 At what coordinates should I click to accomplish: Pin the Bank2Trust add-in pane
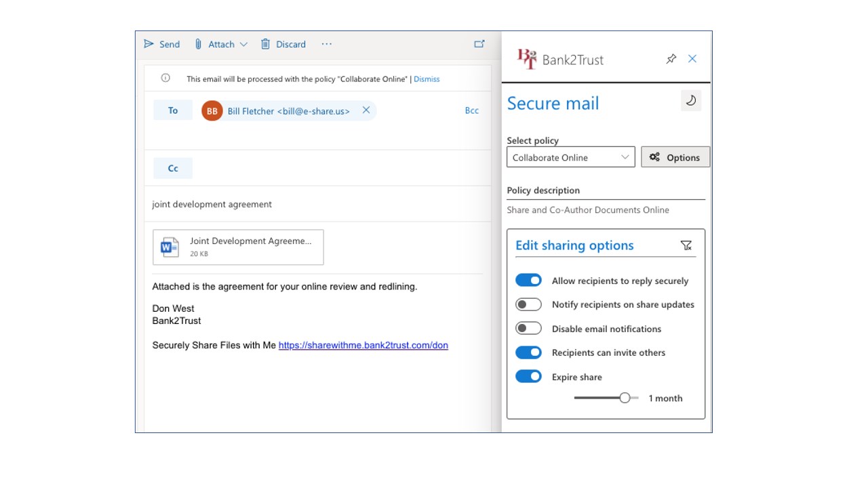pos(671,59)
